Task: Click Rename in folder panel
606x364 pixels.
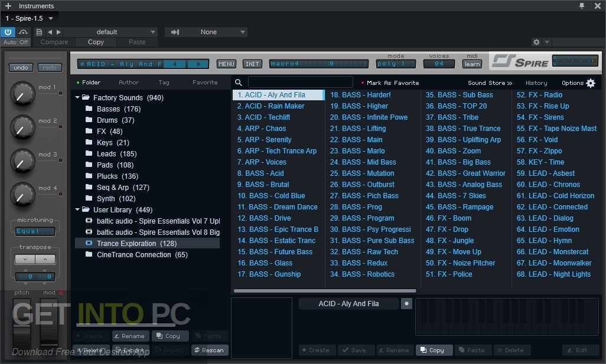Action: coord(131,336)
